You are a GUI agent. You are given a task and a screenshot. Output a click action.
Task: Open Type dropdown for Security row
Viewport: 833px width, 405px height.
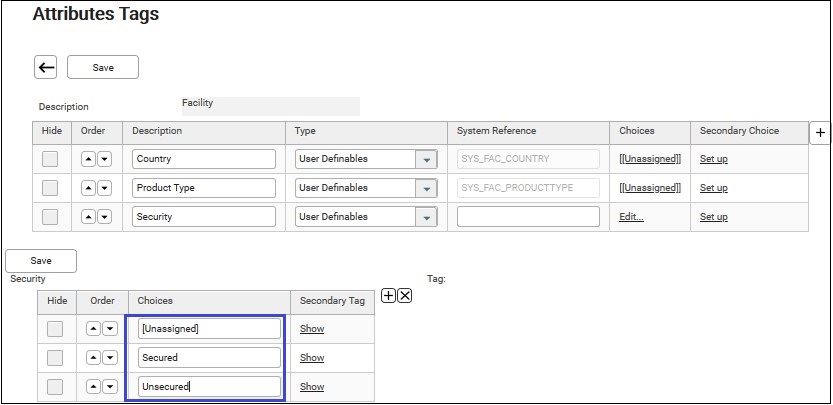coord(427,217)
